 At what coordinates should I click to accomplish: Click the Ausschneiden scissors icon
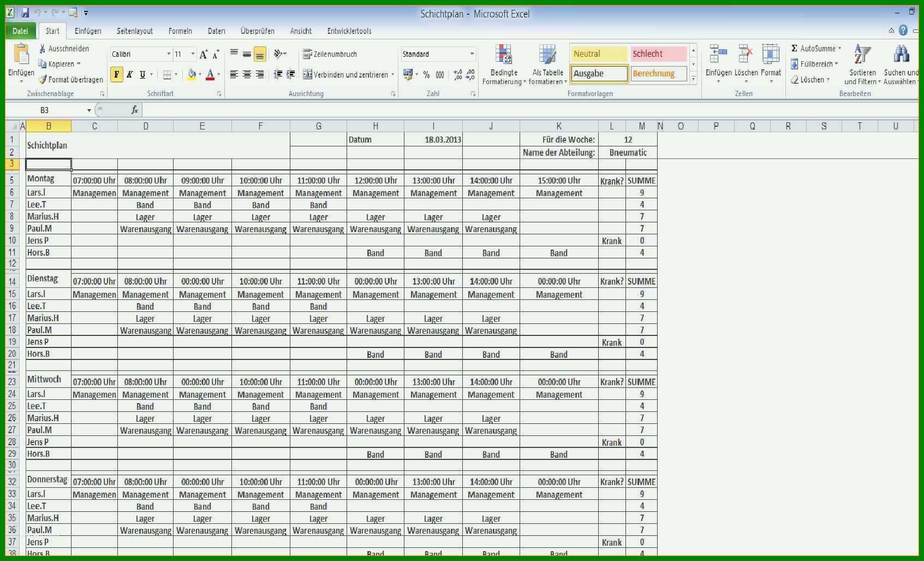42,49
